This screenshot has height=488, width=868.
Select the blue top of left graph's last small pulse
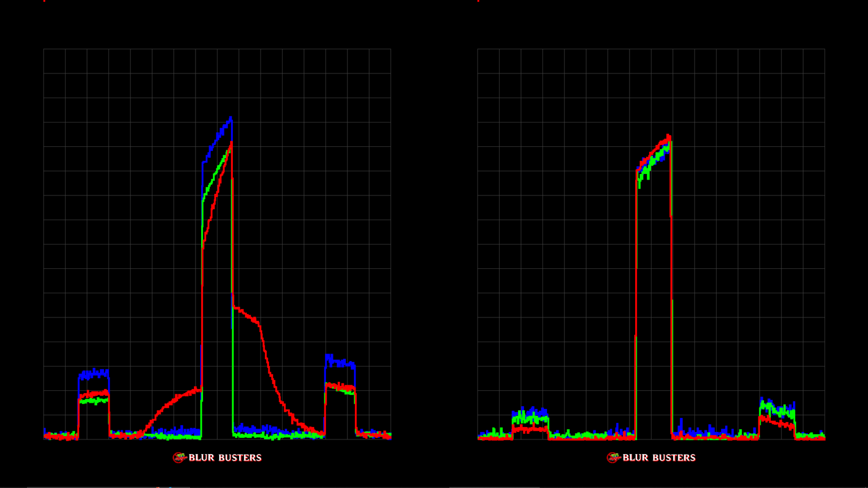340,363
